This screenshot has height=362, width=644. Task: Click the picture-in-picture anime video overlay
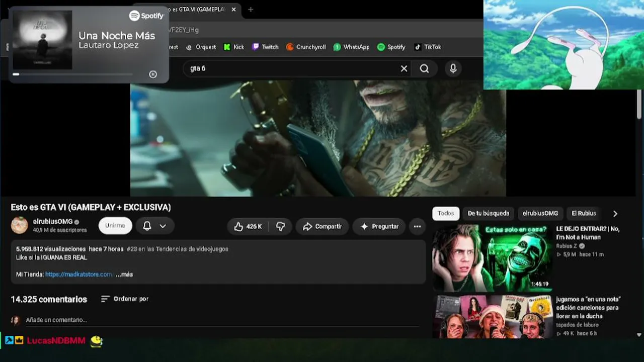point(563,45)
